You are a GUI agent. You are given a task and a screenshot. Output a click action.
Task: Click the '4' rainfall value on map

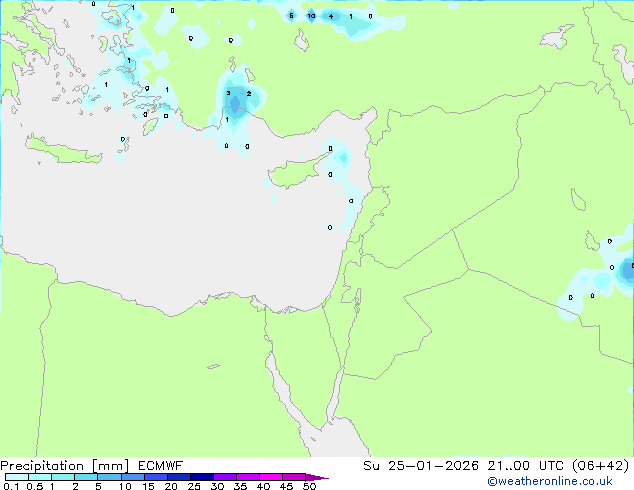[x=331, y=17]
